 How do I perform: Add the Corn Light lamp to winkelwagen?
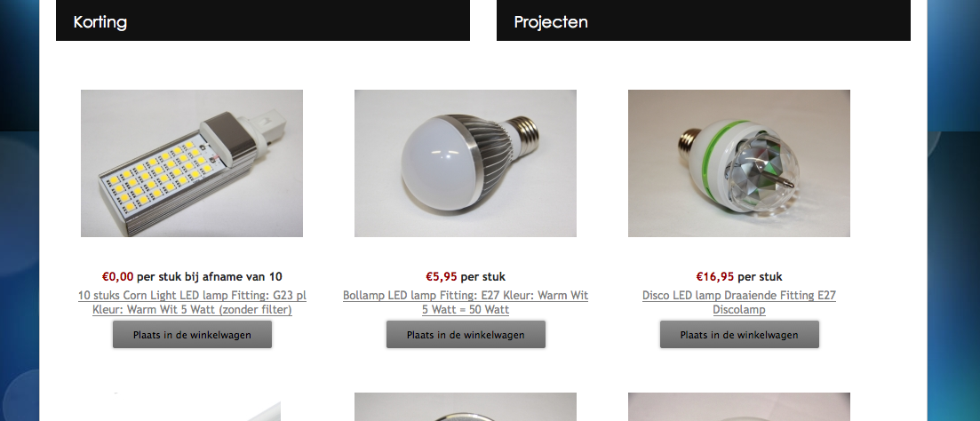coord(192,335)
